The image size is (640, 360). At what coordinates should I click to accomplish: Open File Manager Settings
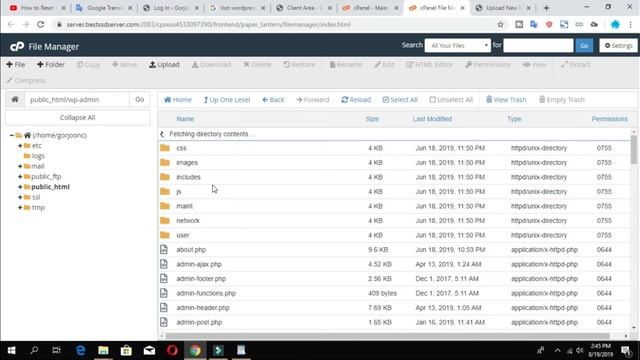[x=618, y=46]
